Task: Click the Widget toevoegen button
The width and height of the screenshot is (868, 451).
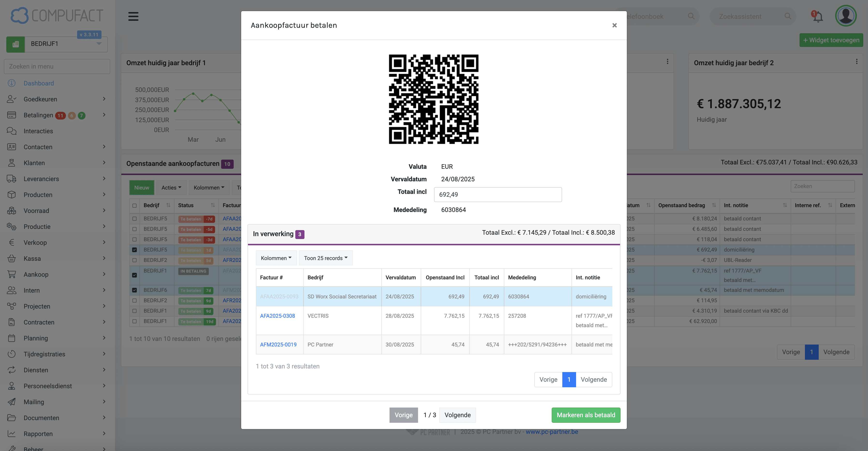Action: (x=831, y=40)
